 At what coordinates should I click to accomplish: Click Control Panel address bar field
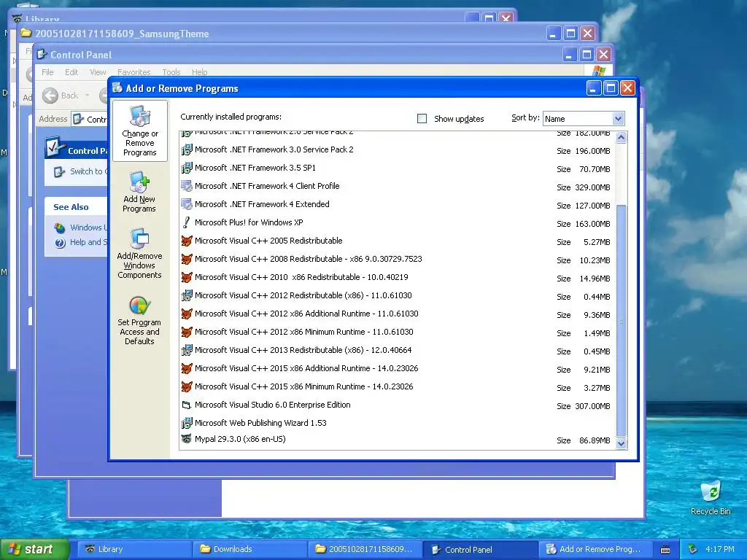click(x=90, y=120)
